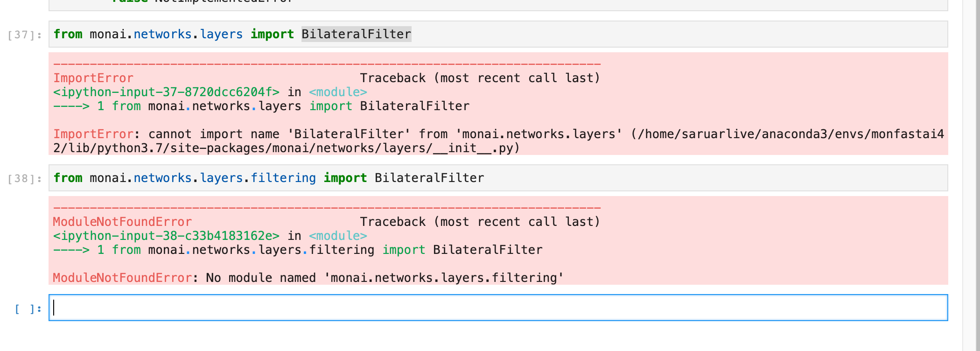Screen dimensions: 980x351
Task: Click inside the empty code cell
Action: [x=497, y=308]
